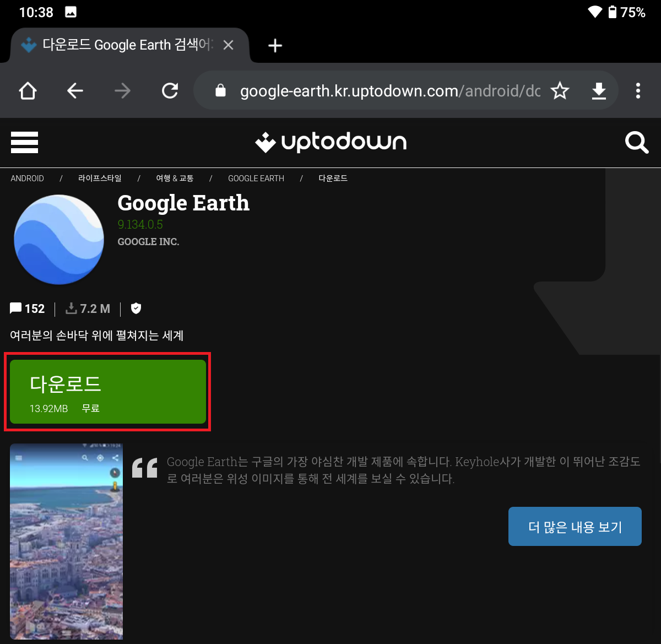Tap the image notification icon in status bar
The image size is (661, 644).
(71, 12)
